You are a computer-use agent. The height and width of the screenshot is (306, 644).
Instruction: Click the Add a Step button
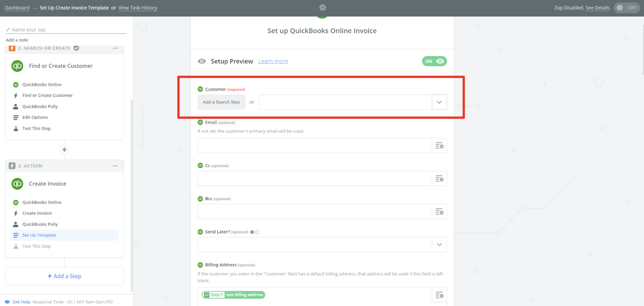(x=64, y=276)
